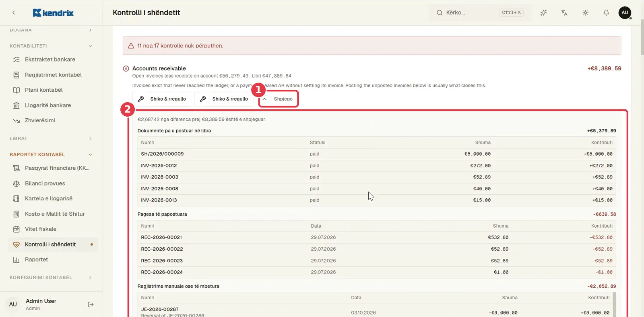
Task: Open the notifications bell
Action: pyautogui.click(x=606, y=12)
